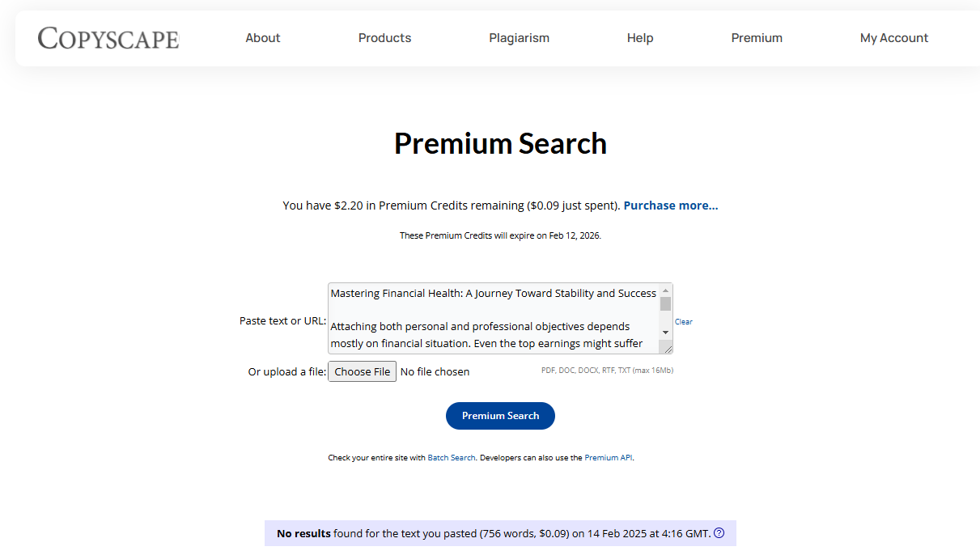This screenshot has width=980, height=551.
Task: Click the "Or upload a file:" label
Action: [287, 372]
